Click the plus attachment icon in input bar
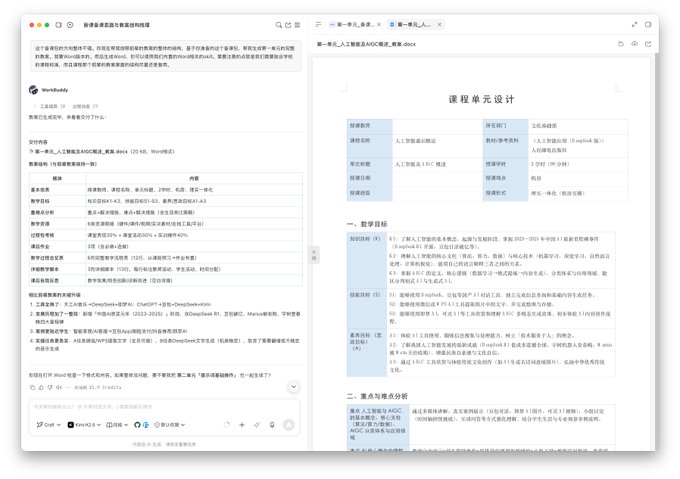The height and width of the screenshot is (479, 680). point(242,425)
